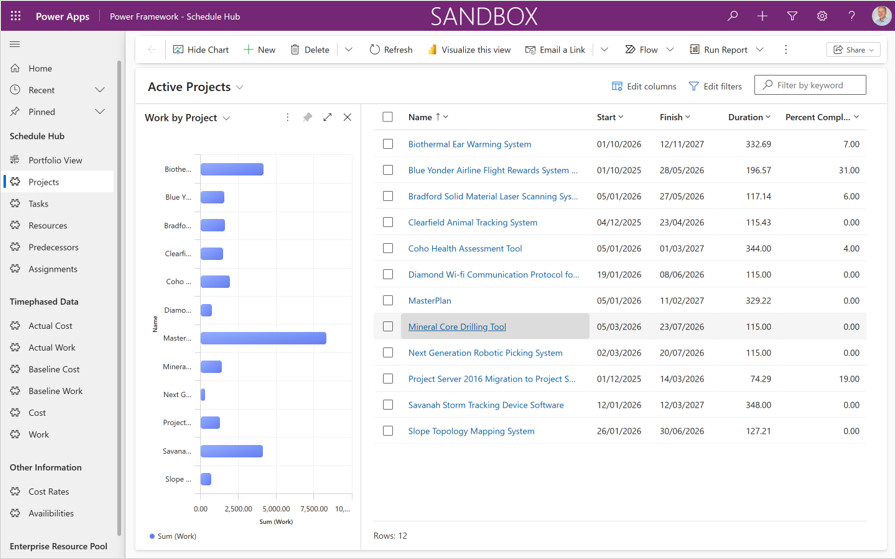Collapse the sidebar hamburger menu

[x=15, y=44]
